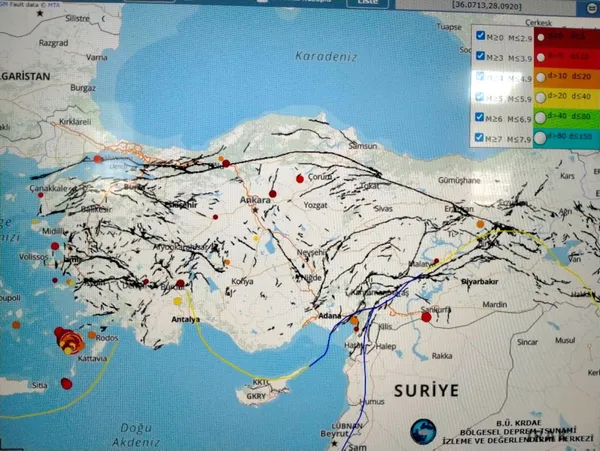Click the orange marker just left of Rodos label

(x=92, y=335)
